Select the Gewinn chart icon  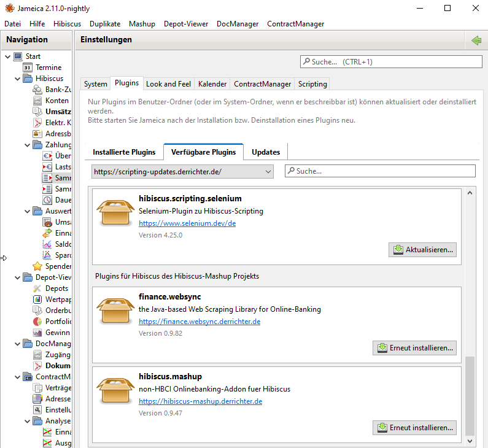(37, 333)
